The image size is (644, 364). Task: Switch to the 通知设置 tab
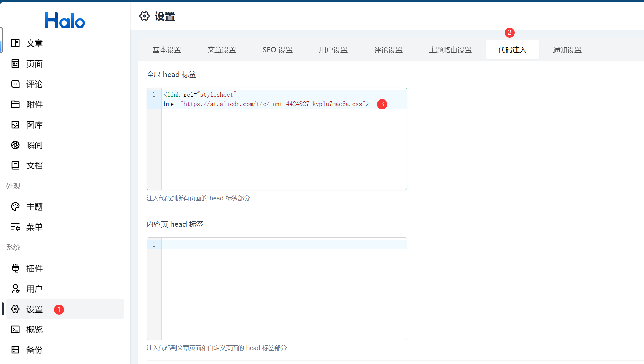[567, 50]
